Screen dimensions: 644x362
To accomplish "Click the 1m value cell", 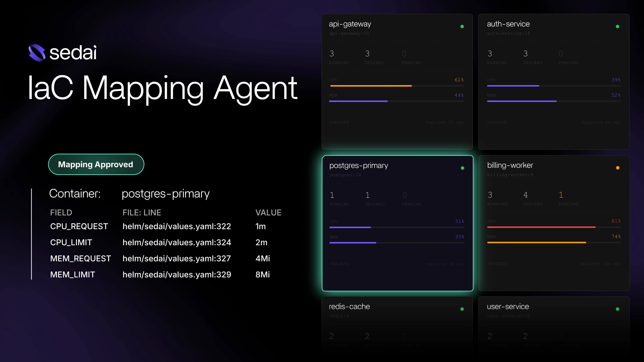I will pyautogui.click(x=260, y=226).
